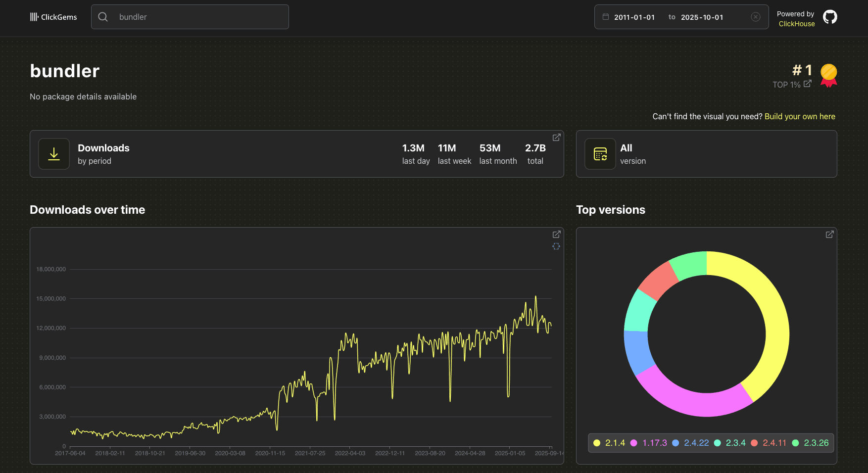
Task: Toggle version 2.1.4 in legend
Action: (609, 443)
